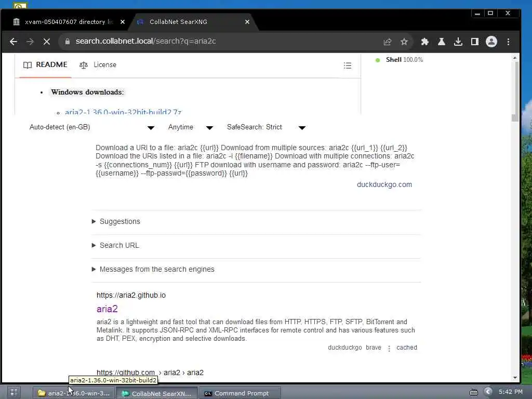The image size is (532, 399).
Task: Open the https://github.com › aria2 › aria2 result URL
Action: [150, 373]
